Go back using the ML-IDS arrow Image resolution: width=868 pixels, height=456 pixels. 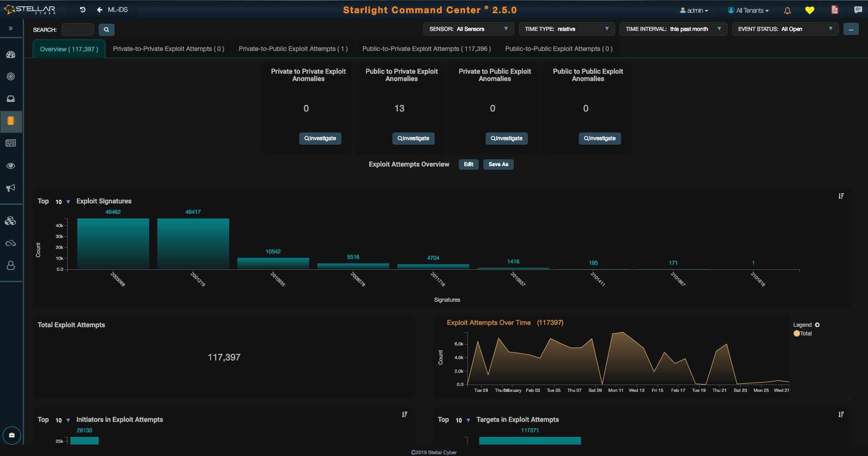point(100,10)
